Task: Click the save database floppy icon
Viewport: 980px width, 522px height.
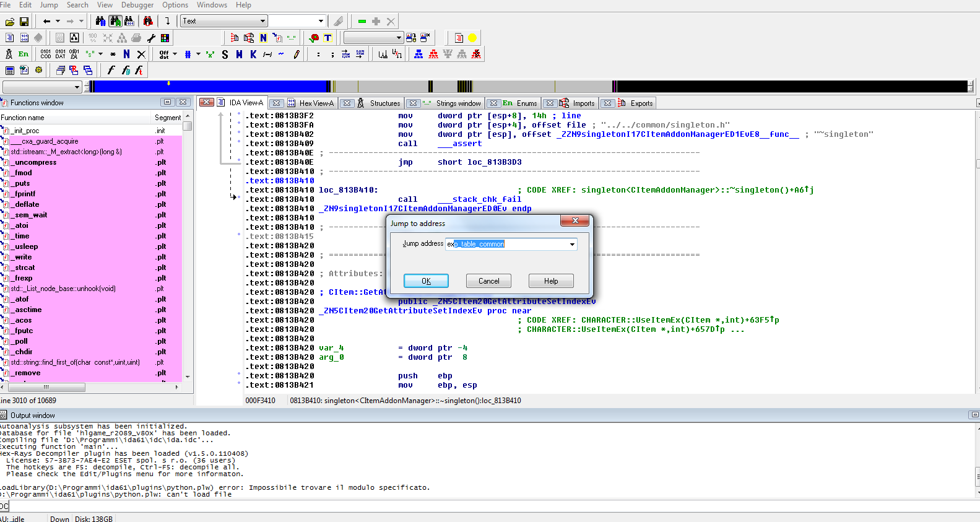Action: pos(24,22)
